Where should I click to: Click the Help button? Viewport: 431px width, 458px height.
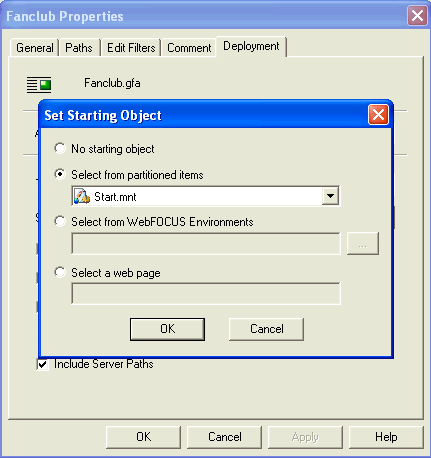[386, 437]
